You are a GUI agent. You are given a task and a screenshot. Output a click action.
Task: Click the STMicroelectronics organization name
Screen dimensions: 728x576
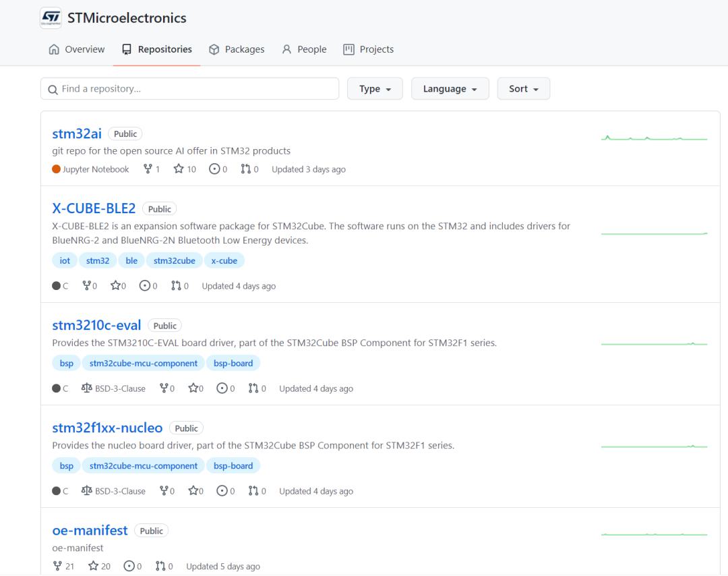[127, 18]
